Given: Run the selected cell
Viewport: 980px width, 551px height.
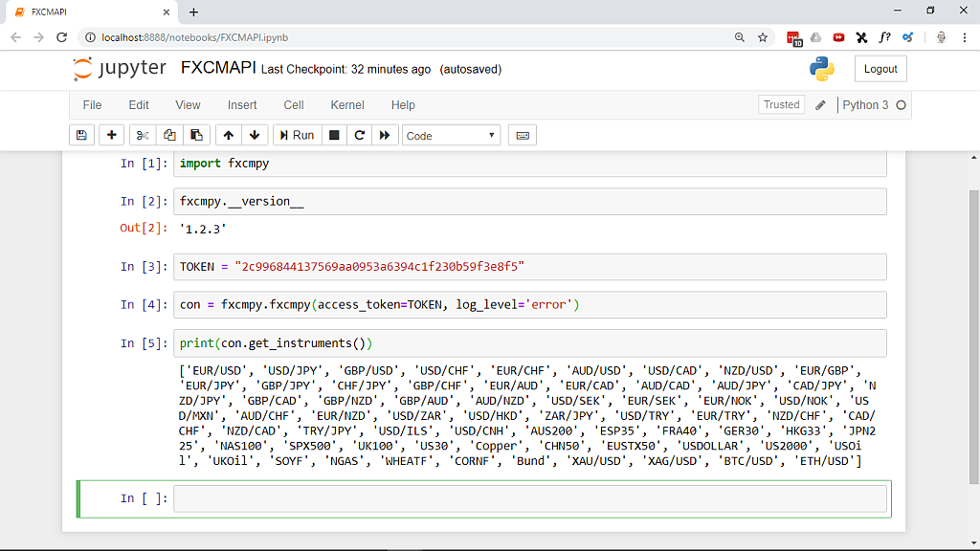Looking at the screenshot, I should (297, 136).
